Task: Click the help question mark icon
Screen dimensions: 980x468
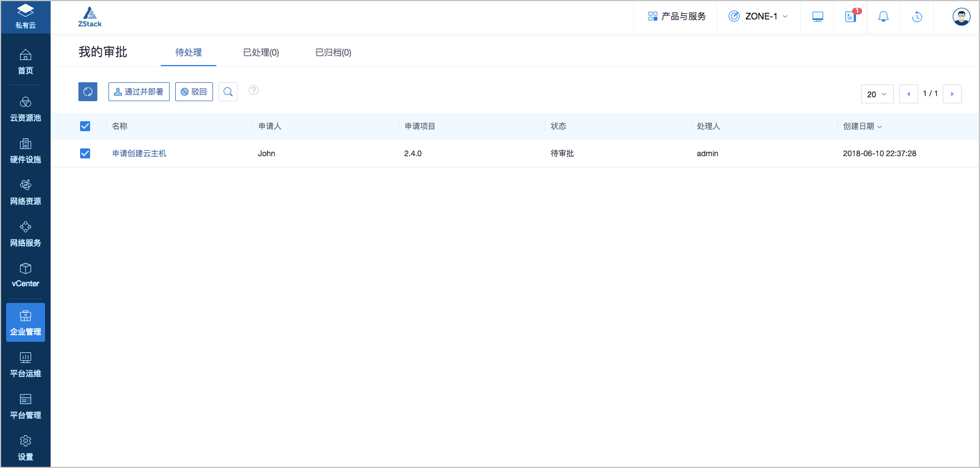Action: (254, 90)
